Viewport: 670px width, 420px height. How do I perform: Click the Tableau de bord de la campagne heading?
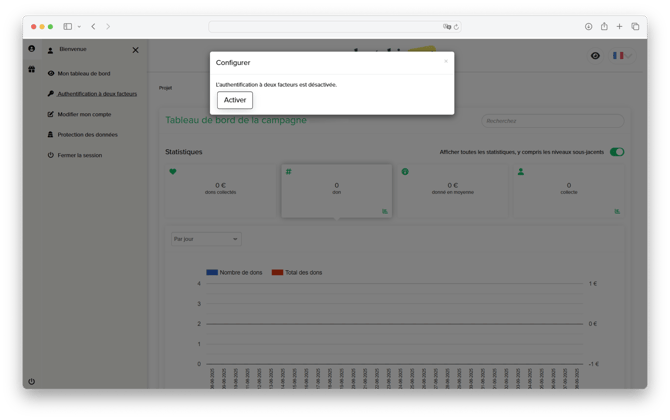(236, 120)
